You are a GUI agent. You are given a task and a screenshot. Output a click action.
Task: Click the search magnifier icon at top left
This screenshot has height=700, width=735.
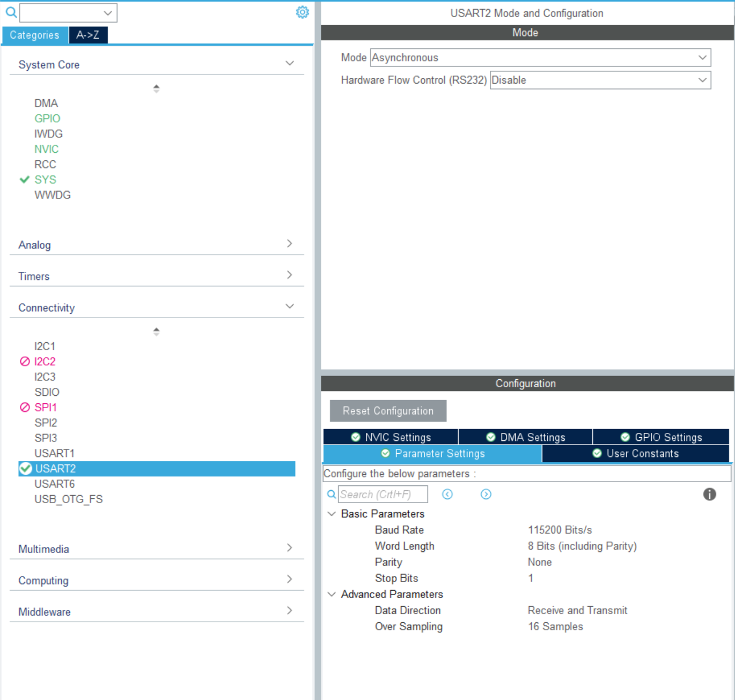pyautogui.click(x=11, y=12)
